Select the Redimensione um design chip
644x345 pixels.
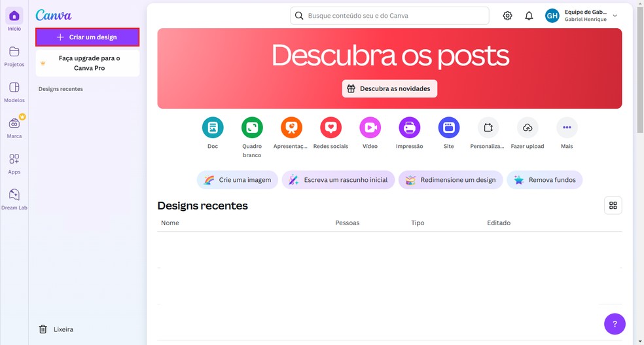click(450, 180)
